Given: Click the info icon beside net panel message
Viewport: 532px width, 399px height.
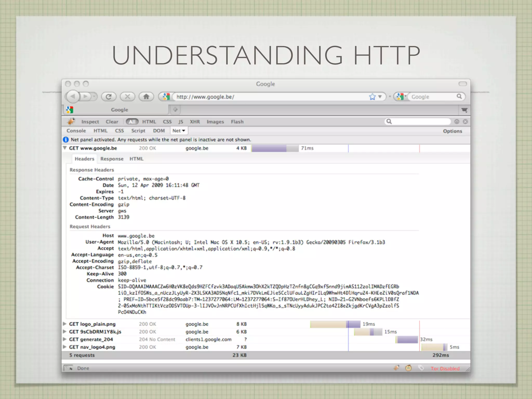Looking at the screenshot, I should coord(66,139).
